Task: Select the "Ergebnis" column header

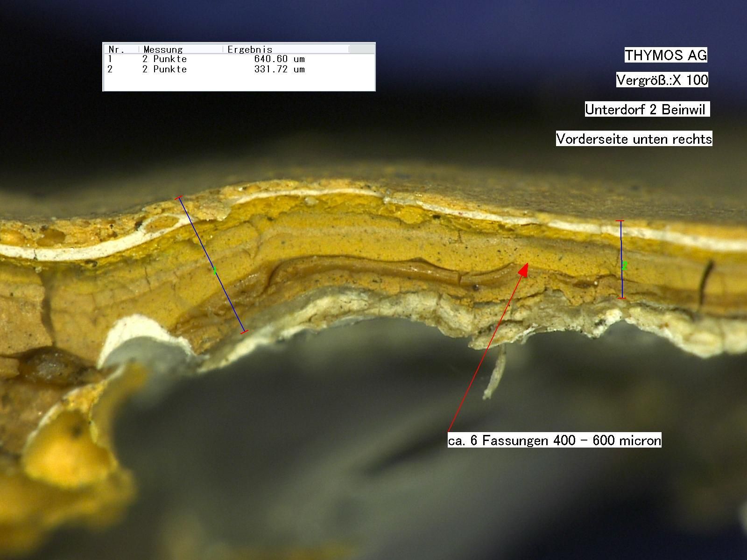Action: point(250,49)
